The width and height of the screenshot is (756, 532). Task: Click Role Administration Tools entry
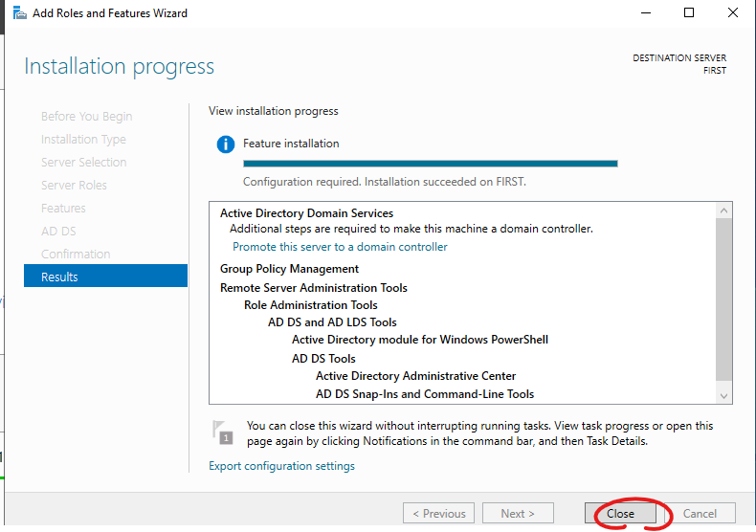tap(310, 305)
